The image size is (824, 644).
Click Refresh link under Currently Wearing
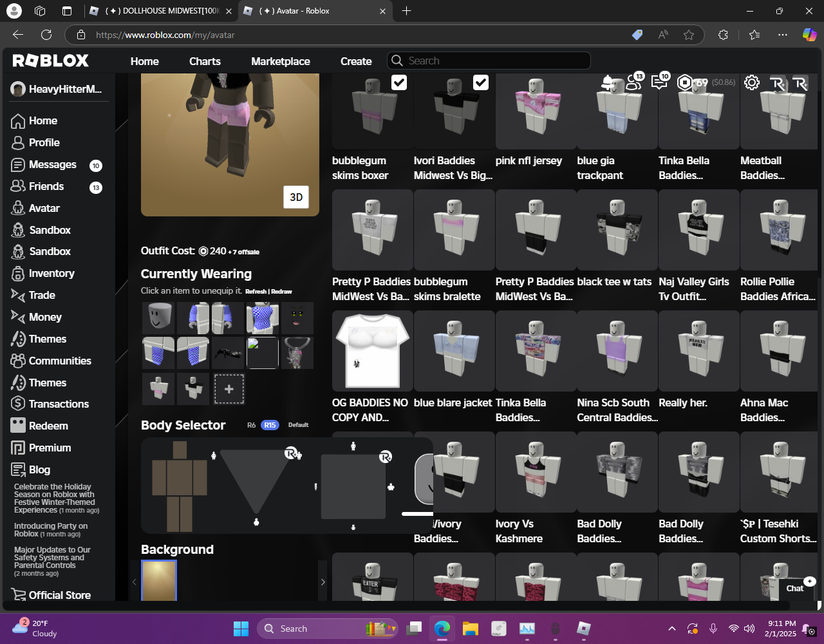[x=256, y=291]
